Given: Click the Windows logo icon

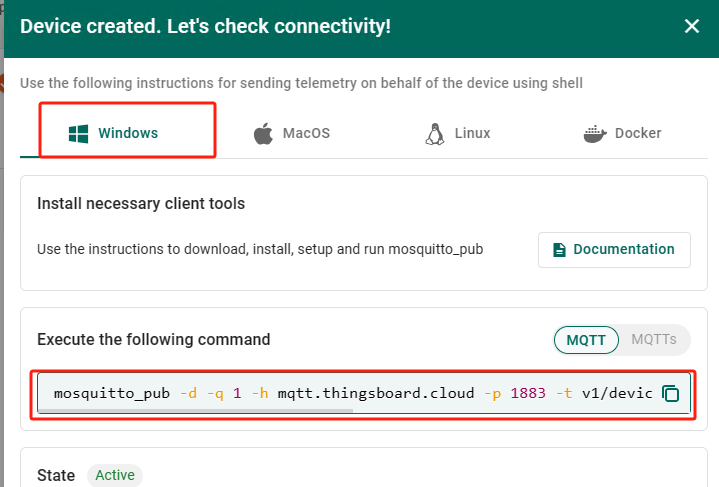Looking at the screenshot, I should [76, 133].
